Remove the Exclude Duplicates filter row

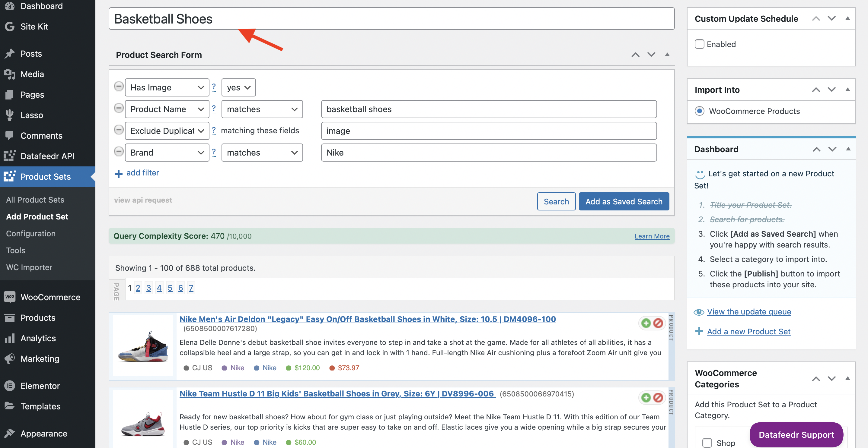click(x=119, y=130)
